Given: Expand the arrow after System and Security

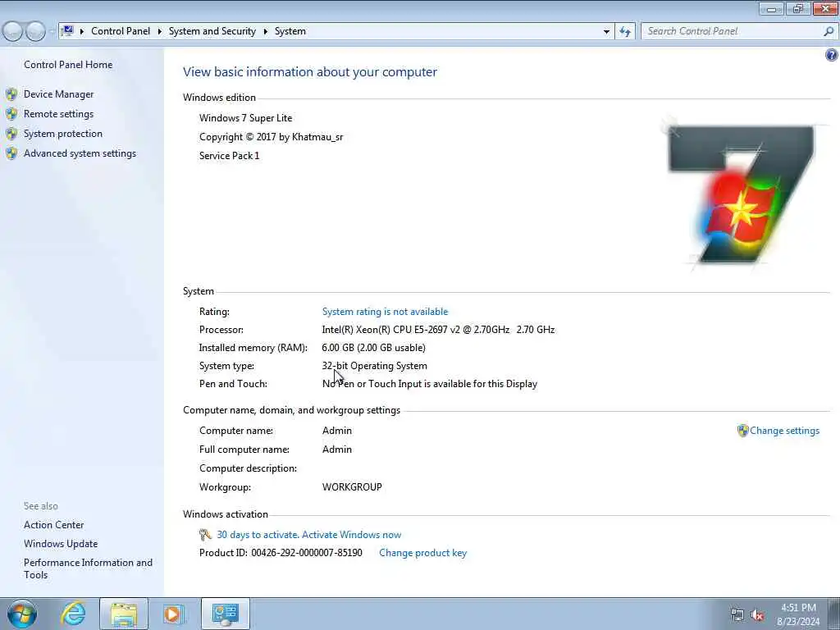Looking at the screenshot, I should tap(265, 31).
